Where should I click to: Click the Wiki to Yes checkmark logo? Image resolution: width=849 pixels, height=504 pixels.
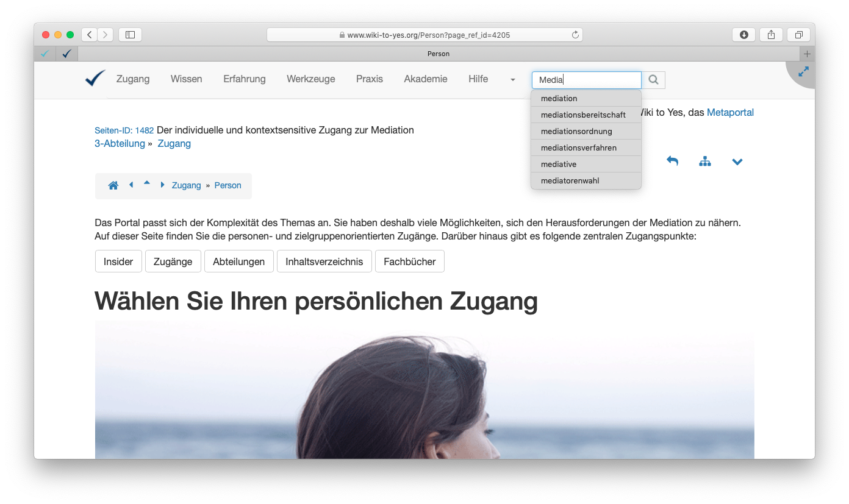point(95,78)
